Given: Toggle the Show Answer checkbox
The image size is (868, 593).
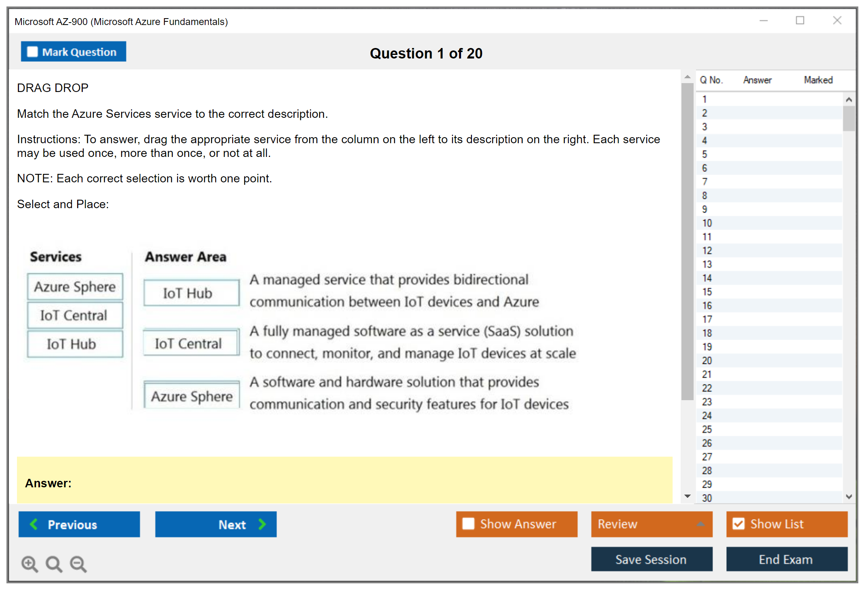Looking at the screenshot, I should 468,524.
